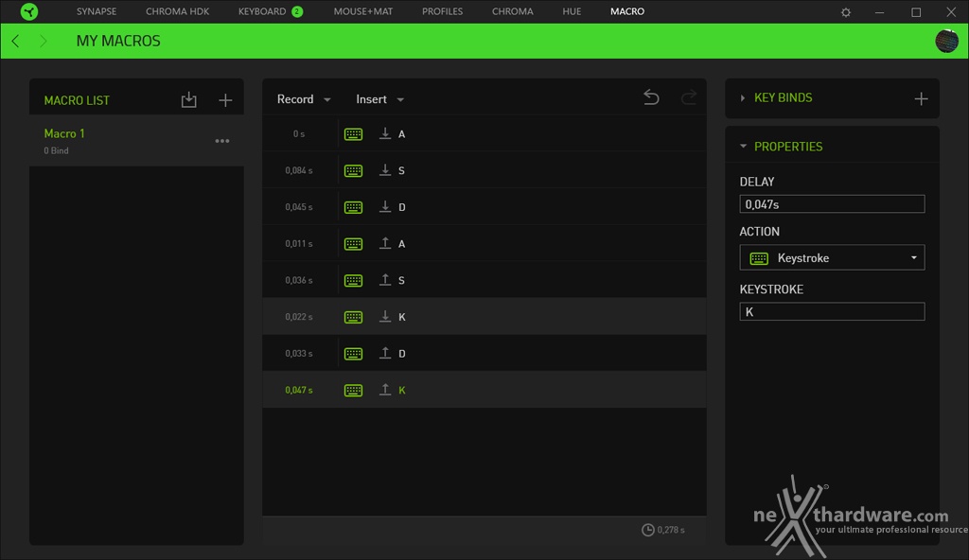Open the user profile avatar
The image size is (969, 560).
(946, 41)
